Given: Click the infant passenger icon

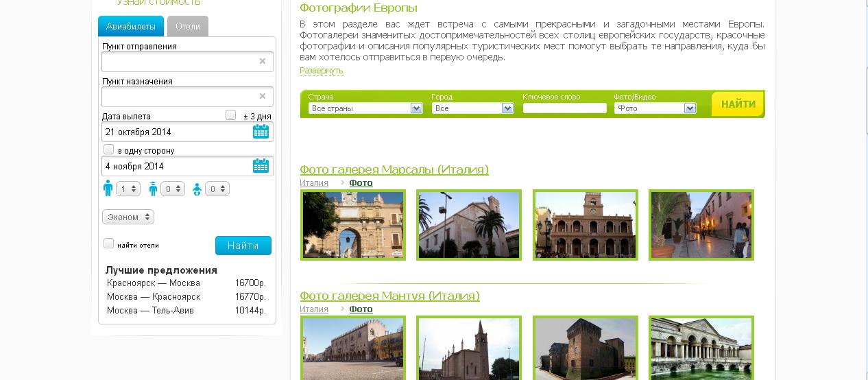Looking at the screenshot, I should (197, 189).
